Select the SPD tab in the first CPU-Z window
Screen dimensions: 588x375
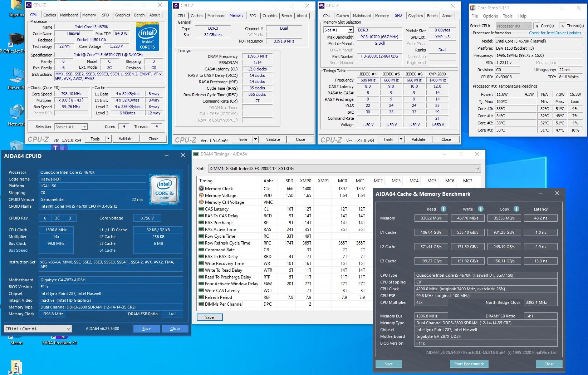(x=105, y=15)
